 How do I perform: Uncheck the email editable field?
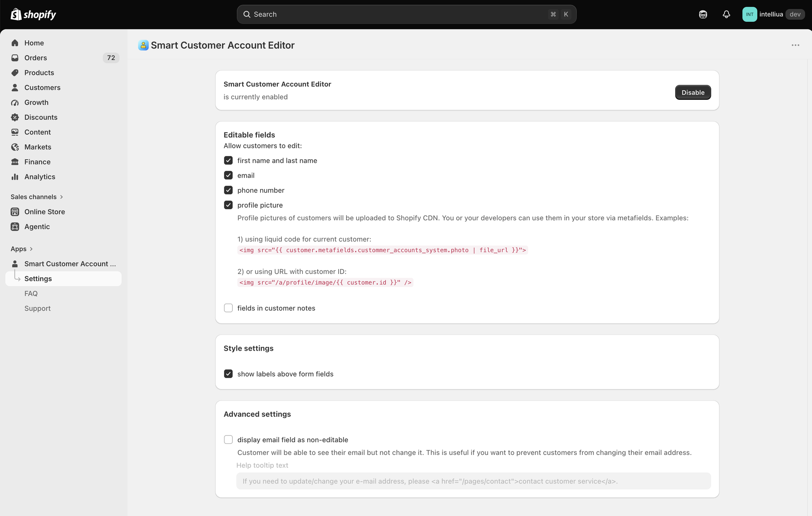point(228,175)
